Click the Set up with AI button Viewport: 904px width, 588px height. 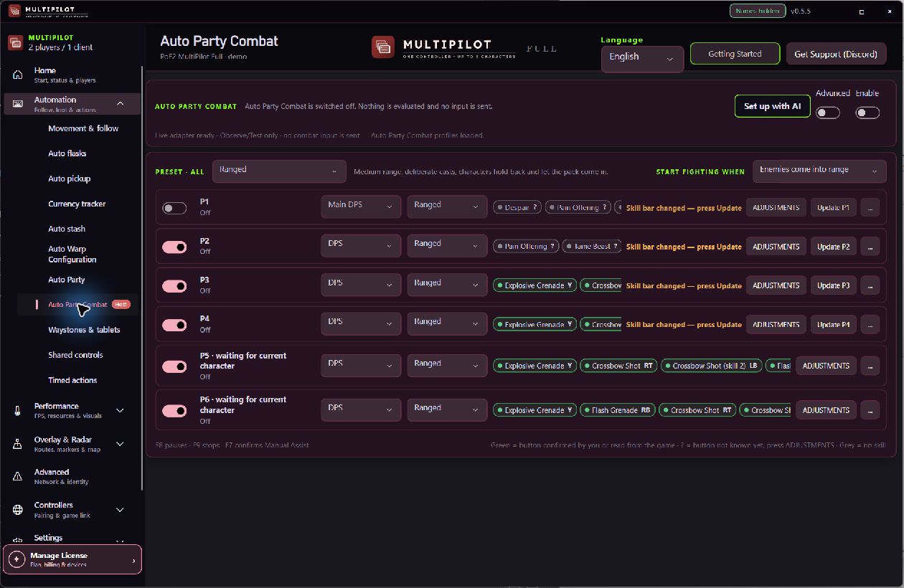[x=772, y=106]
